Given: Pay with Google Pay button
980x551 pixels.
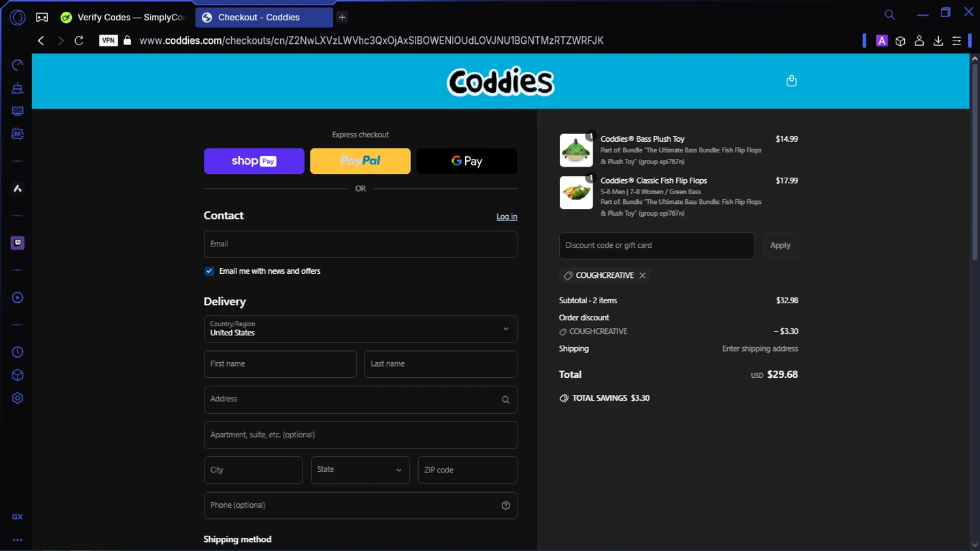Looking at the screenshot, I should [466, 161].
